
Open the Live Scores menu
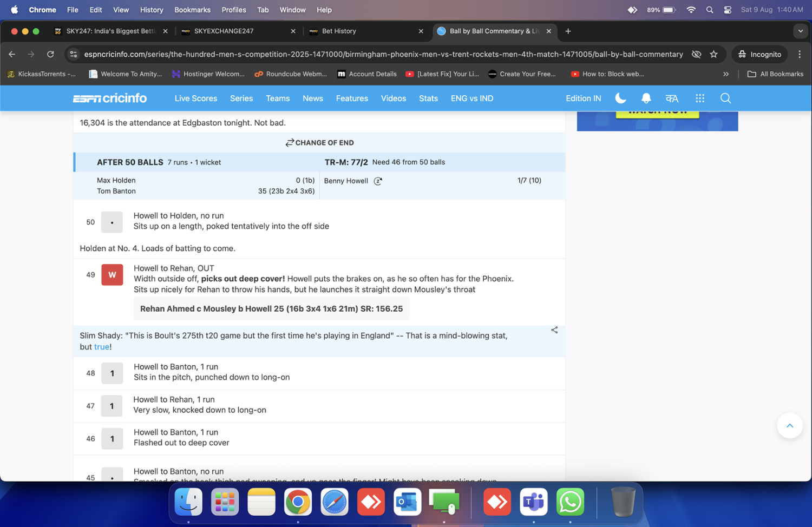[x=195, y=98]
